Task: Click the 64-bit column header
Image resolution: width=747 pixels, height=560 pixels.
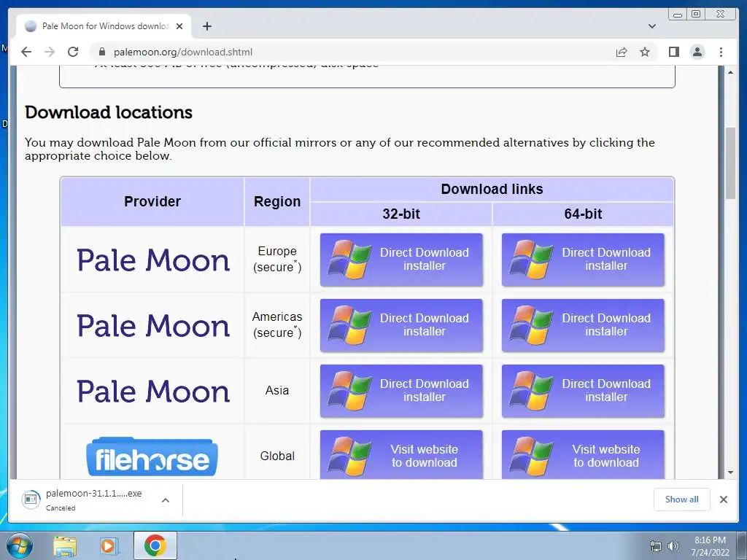Action: click(583, 214)
